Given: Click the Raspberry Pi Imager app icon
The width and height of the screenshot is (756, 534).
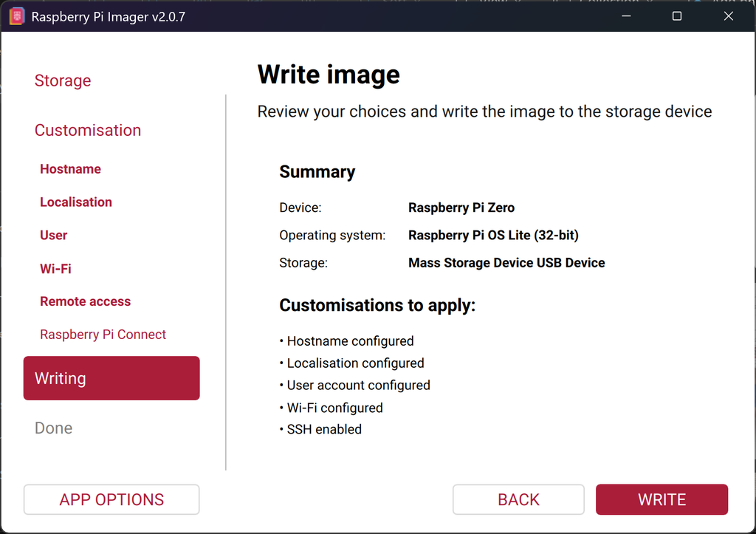Looking at the screenshot, I should tap(16, 16).
